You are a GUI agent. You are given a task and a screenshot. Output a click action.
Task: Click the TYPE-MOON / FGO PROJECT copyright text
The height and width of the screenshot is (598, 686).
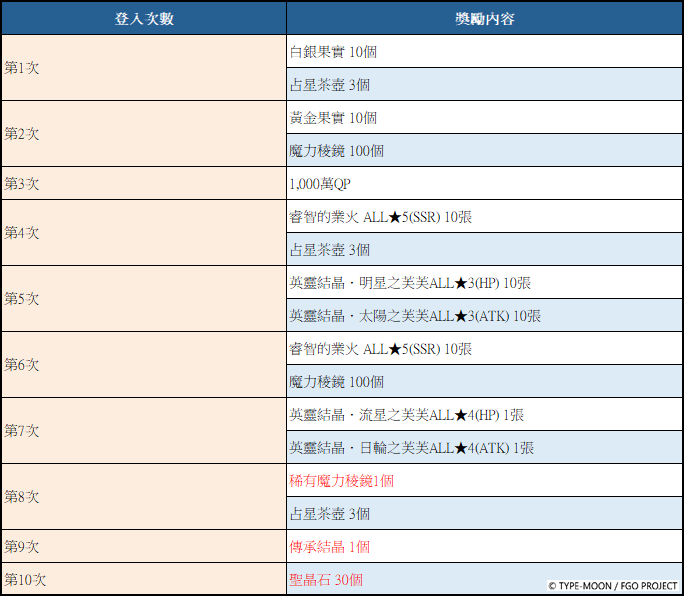(613, 586)
